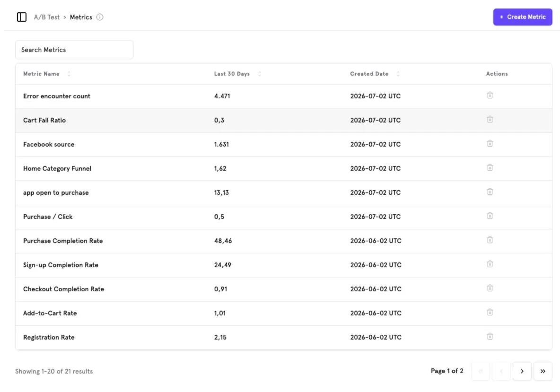Sort by Created Date column arrows

coord(398,74)
